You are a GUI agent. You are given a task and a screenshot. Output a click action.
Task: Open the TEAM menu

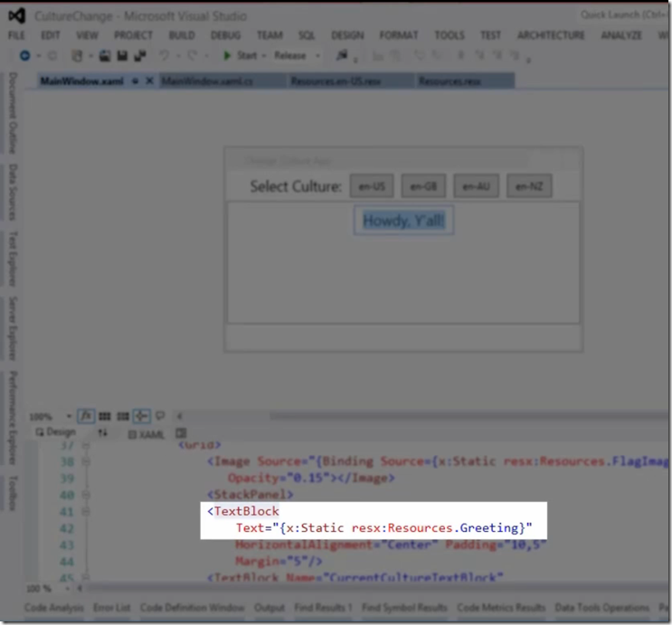[270, 35]
